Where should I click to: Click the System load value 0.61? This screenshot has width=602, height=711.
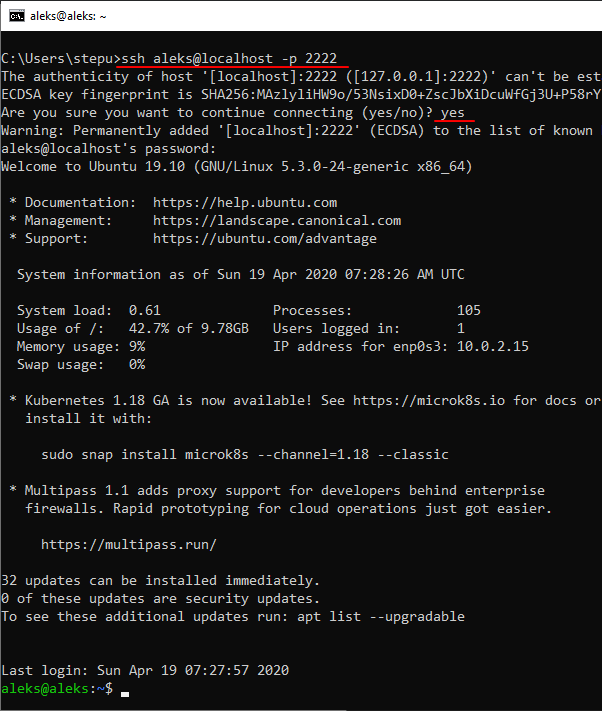click(145, 310)
